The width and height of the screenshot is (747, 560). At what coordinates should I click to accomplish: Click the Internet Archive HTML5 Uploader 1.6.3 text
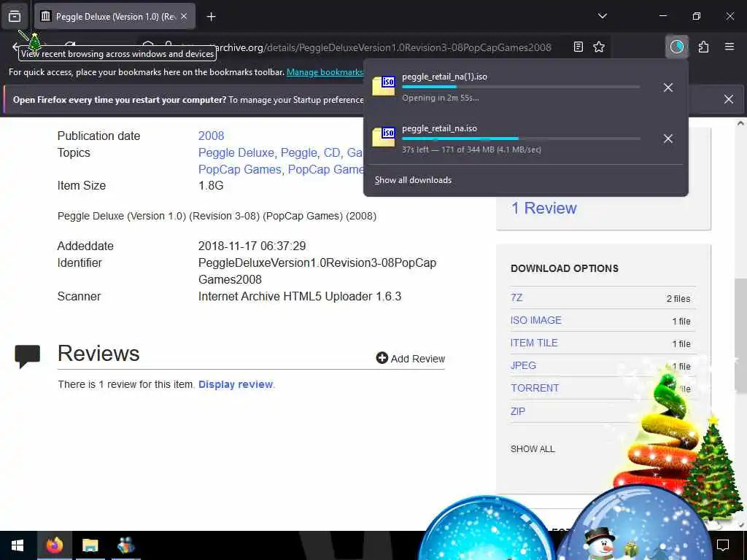pyautogui.click(x=300, y=296)
